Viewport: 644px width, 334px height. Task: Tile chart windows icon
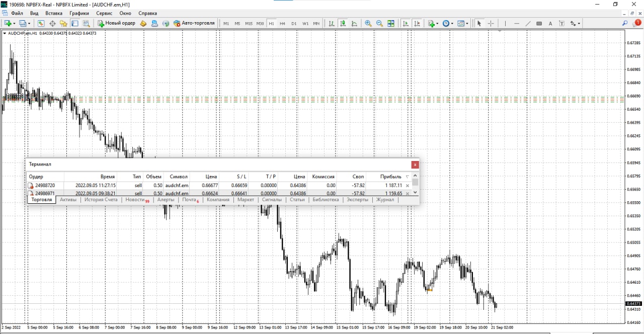coord(390,23)
